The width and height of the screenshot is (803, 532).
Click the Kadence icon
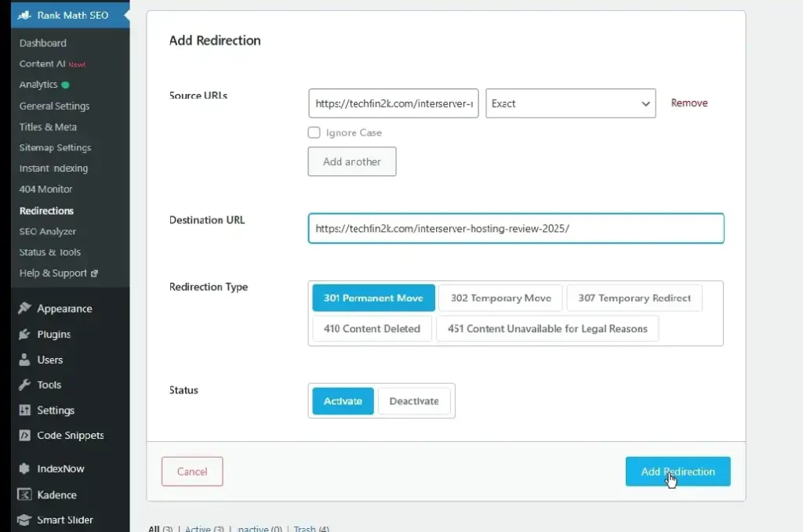[24, 494]
